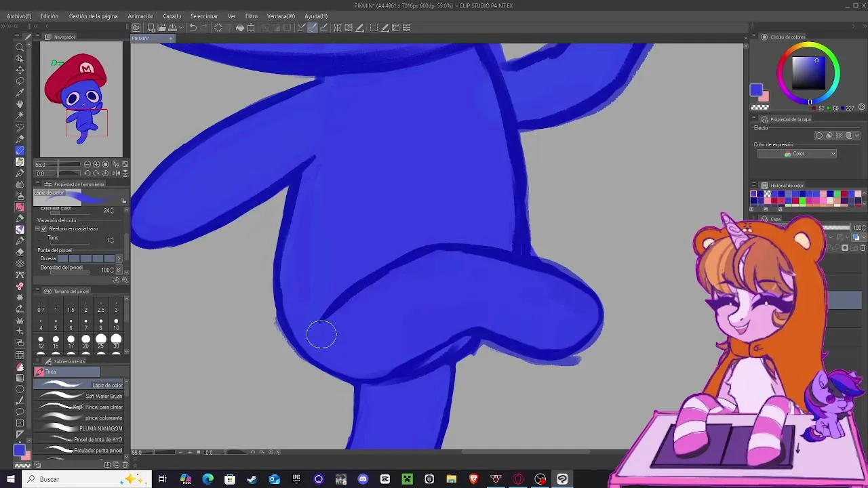The width and height of the screenshot is (868, 488).
Task: Click the Fill bucket icon in command bar
Action: (239, 28)
